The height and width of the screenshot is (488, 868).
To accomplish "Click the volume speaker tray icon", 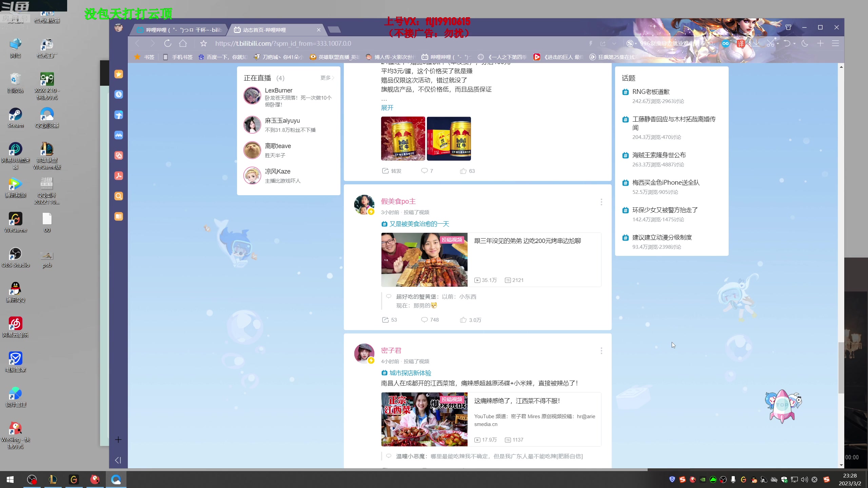I will pyautogui.click(x=804, y=480).
